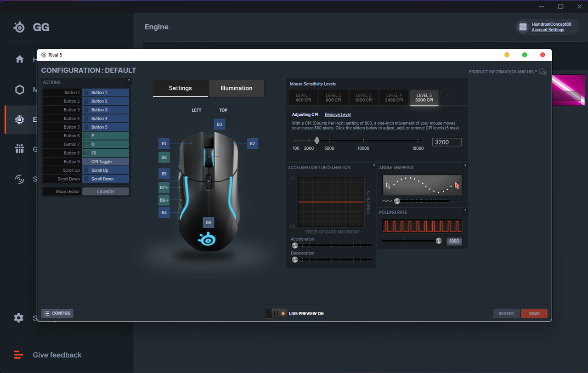
Task: Save the configuration
Action: click(x=534, y=313)
